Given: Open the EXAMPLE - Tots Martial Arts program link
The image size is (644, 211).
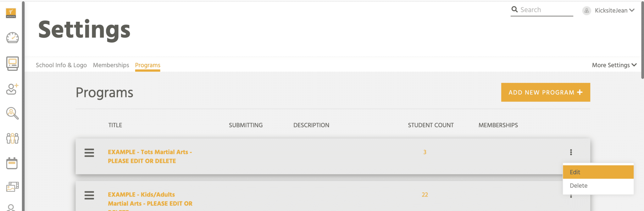Looking at the screenshot, I should click(150, 157).
